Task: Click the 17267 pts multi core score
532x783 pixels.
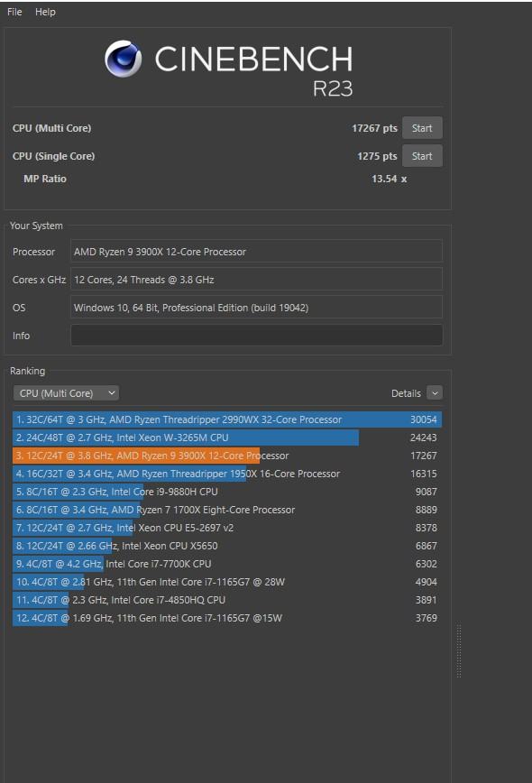Action: [x=374, y=128]
